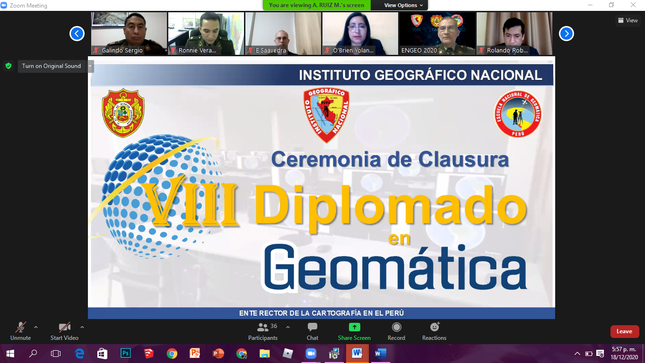Show previous participants with left arrow
This screenshot has height=363, width=645.
[77, 33]
